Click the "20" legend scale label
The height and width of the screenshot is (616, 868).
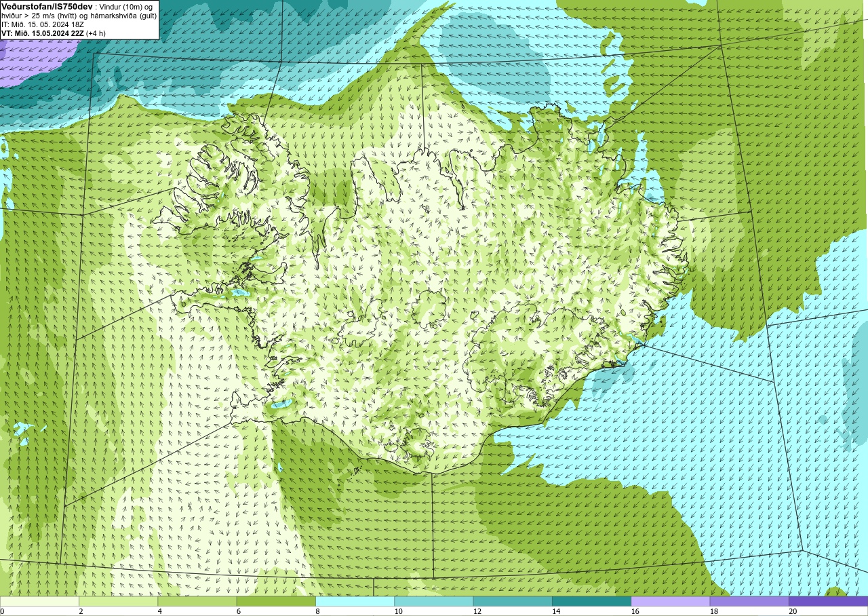[x=793, y=611]
